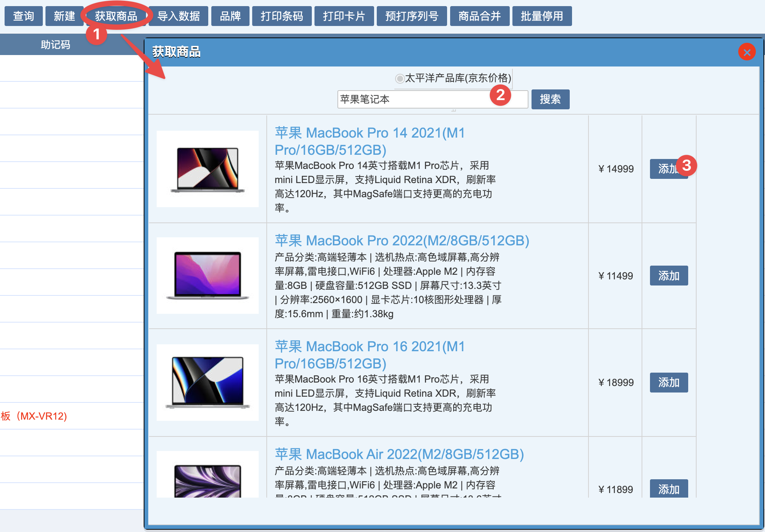Click the ¥11899 price text
This screenshot has height=532, width=765.
click(616, 490)
